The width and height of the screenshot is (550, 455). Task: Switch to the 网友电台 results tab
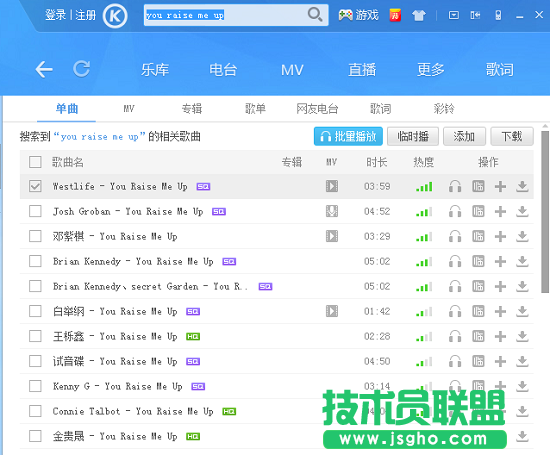point(317,109)
